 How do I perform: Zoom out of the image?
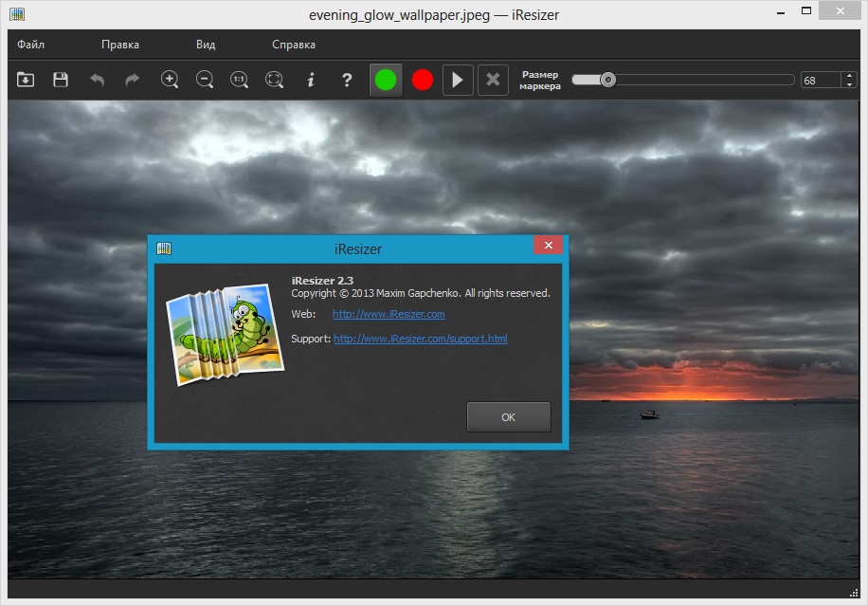pos(205,80)
